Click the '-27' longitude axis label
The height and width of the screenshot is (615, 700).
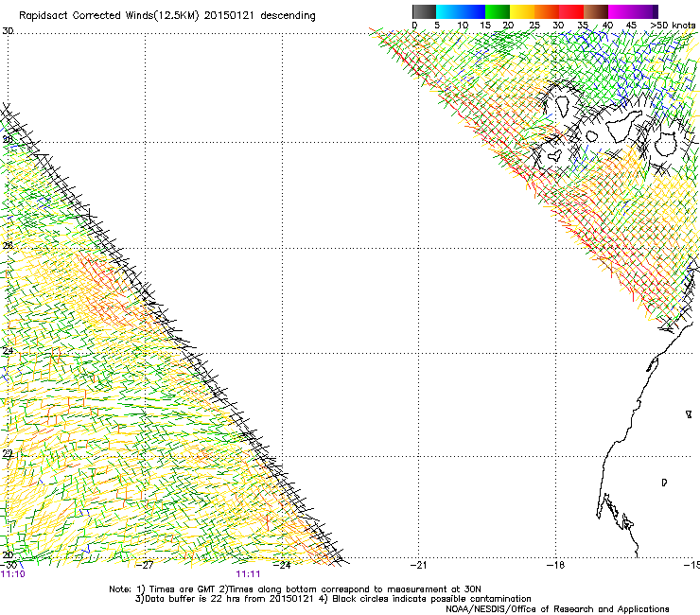click(x=145, y=565)
